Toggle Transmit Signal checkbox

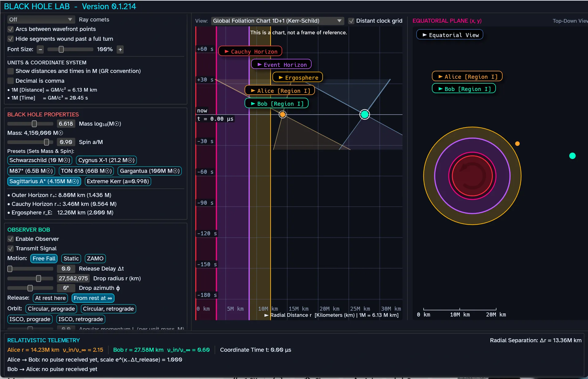[x=10, y=248]
